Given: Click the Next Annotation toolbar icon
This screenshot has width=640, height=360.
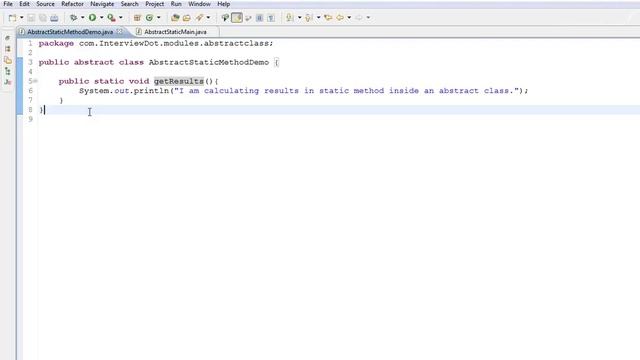Looking at the screenshot, I should point(290,18).
